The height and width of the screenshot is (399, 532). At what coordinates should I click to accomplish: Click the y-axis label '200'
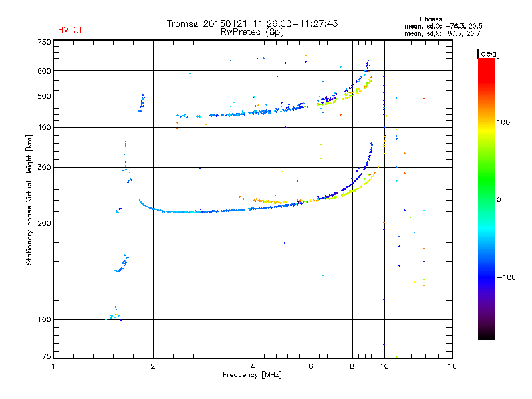(44, 223)
